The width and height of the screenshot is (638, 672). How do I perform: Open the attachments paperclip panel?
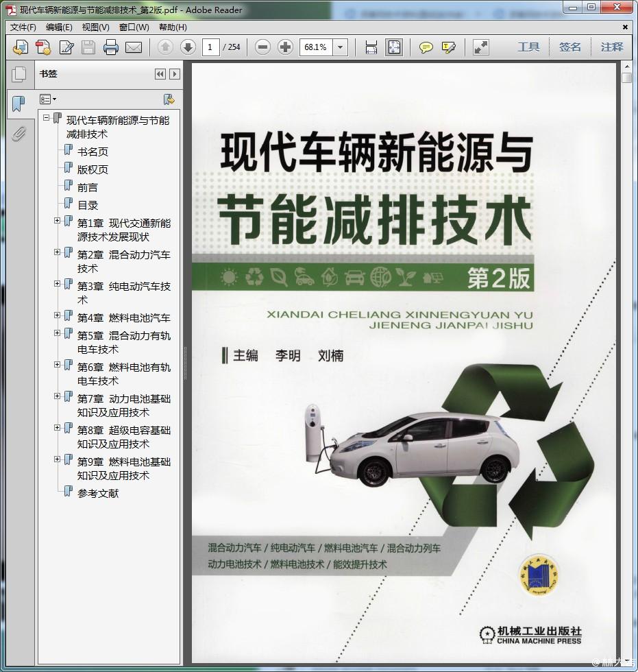(19, 134)
